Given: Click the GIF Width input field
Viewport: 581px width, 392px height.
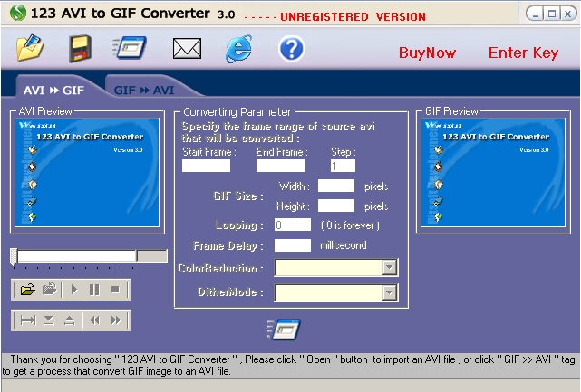Looking at the screenshot, I should click(x=336, y=186).
